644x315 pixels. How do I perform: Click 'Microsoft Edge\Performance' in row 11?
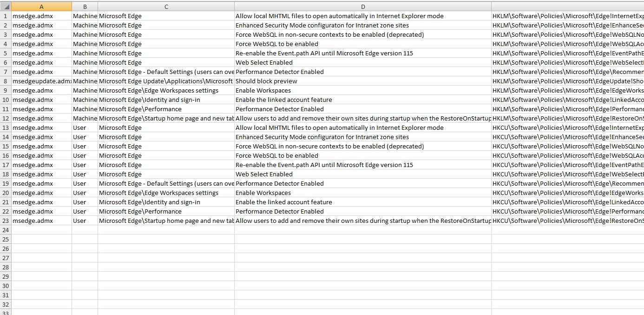[166, 109]
